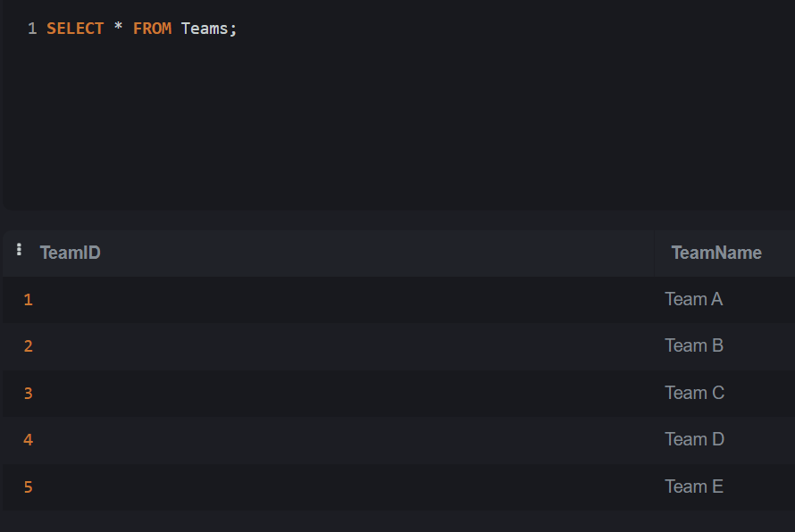This screenshot has height=532, width=795.
Task: Click the Team B cell
Action: [725, 346]
